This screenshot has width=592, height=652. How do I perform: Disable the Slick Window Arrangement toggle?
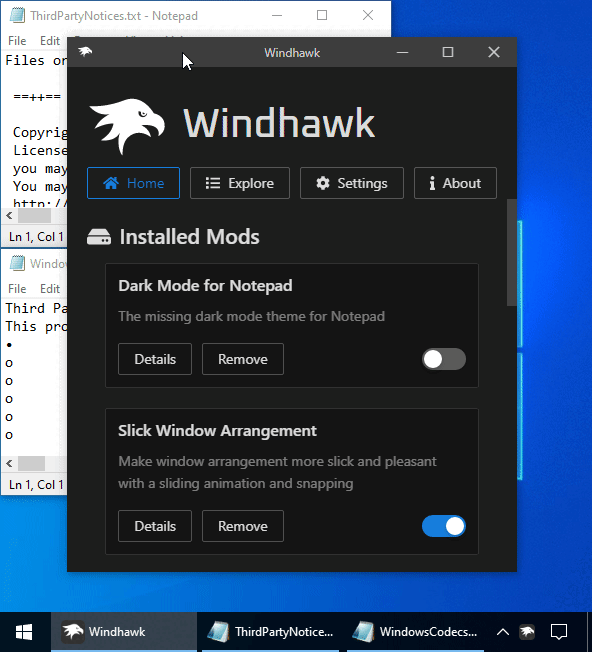(444, 526)
